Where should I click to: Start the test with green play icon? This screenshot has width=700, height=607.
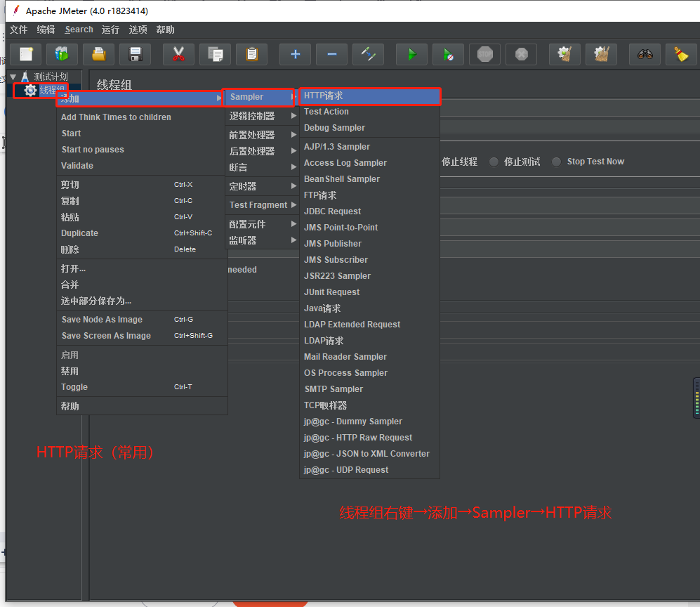coord(411,55)
